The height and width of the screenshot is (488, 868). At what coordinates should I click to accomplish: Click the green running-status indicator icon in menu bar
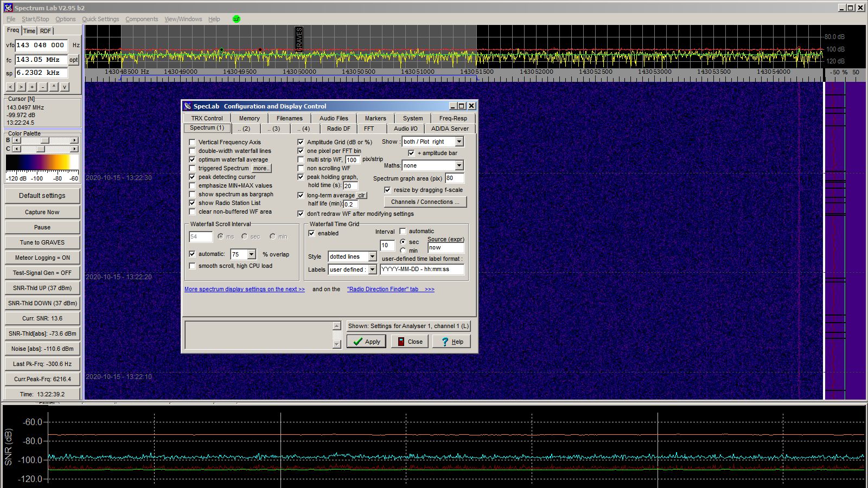236,18
